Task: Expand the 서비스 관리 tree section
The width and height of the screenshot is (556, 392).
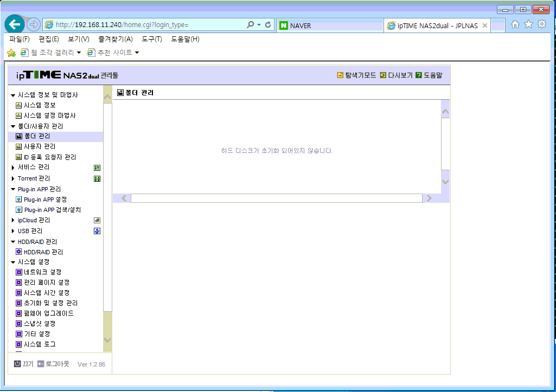Action: click(13, 168)
